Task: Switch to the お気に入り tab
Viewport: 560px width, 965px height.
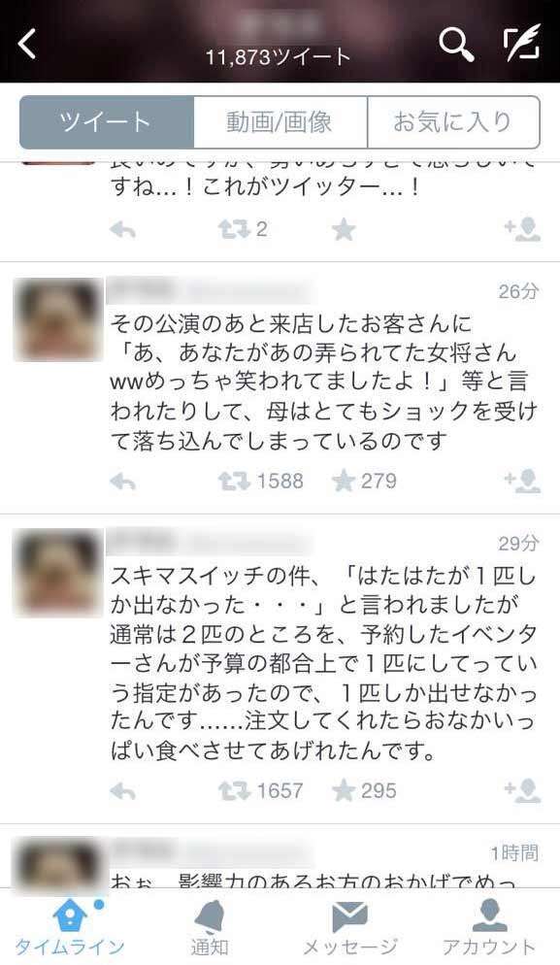Action: coord(453,122)
